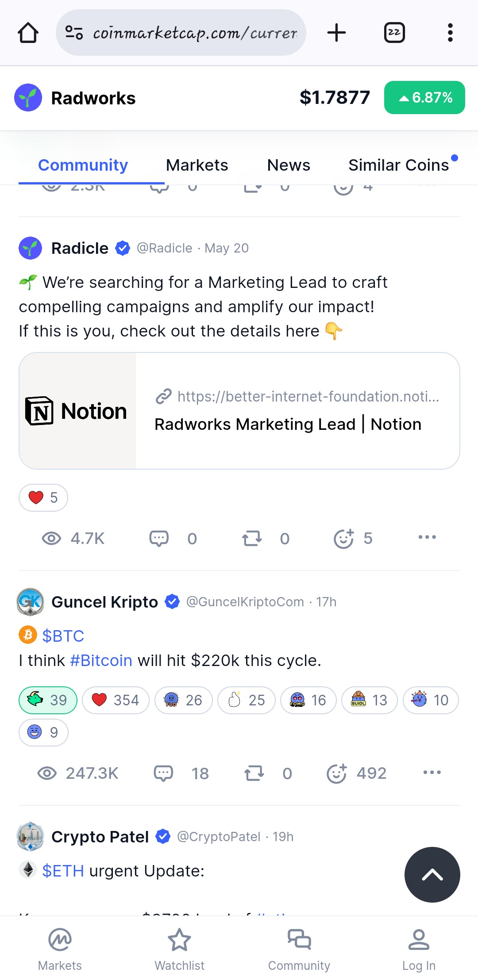Viewport: 478px width, 980px height.
Task: Open Watchlist from the bottom navigation
Action: pos(179,949)
